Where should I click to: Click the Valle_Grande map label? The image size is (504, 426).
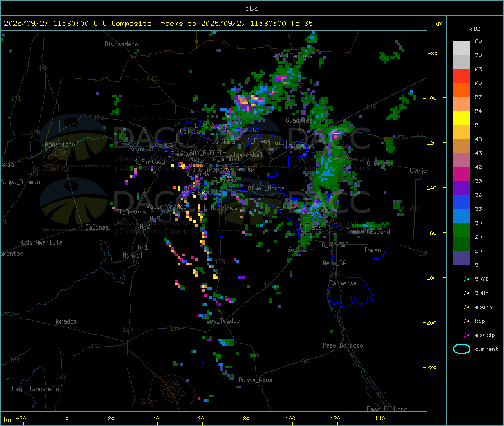pyautogui.click(x=166, y=207)
